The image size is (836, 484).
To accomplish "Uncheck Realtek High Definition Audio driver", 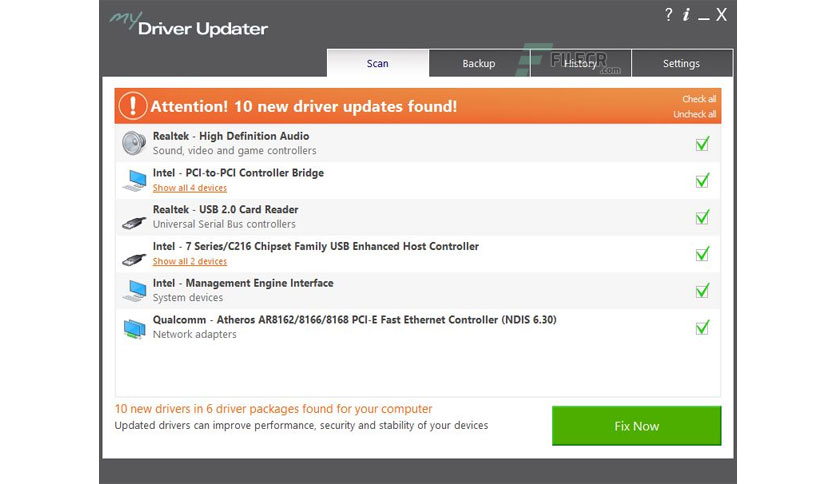I will [702, 143].
